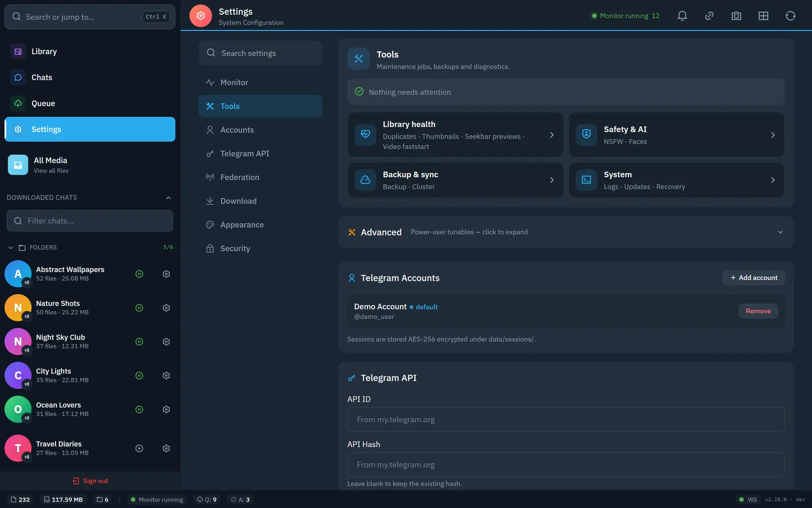Open Safety & AI card
Image resolution: width=812 pixels, height=508 pixels.
[x=676, y=135]
